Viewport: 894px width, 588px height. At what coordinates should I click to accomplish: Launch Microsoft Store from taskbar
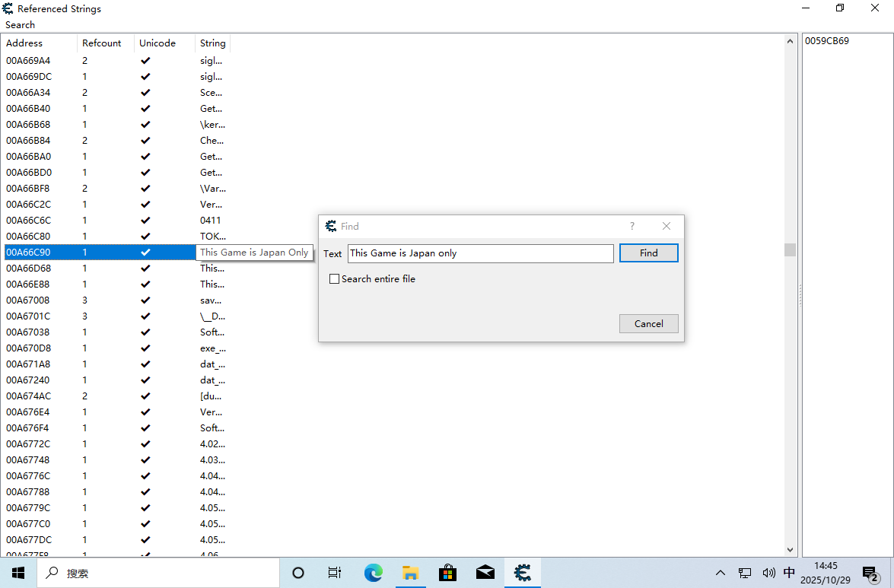[x=448, y=573]
